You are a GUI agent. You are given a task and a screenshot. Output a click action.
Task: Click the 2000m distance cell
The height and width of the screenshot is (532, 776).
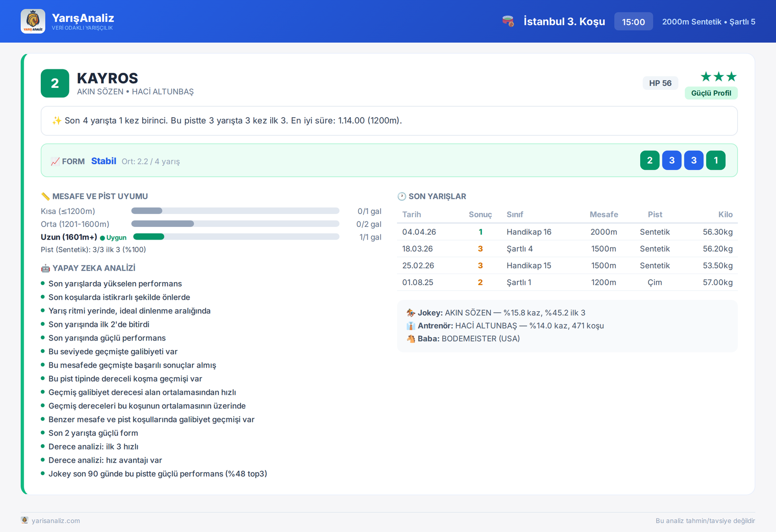coord(604,232)
